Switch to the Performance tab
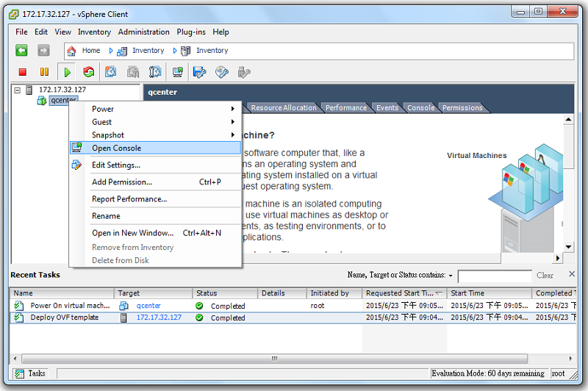588x391 pixels. pos(345,107)
